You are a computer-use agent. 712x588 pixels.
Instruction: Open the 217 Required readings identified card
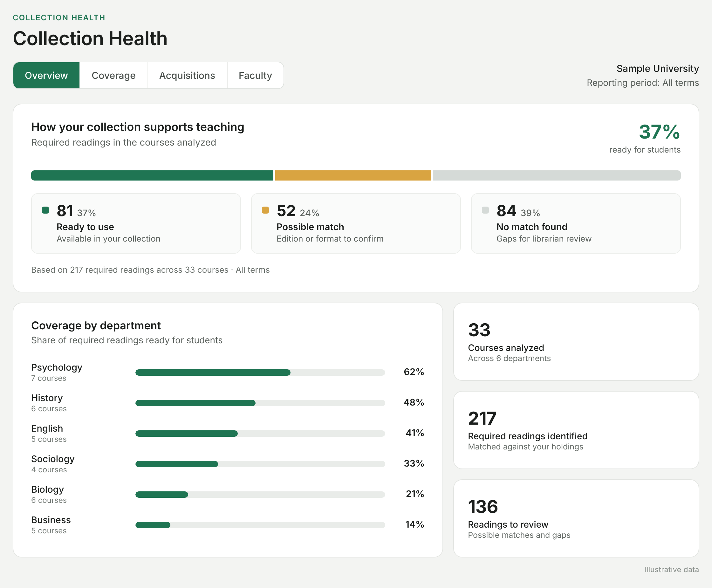(576, 430)
